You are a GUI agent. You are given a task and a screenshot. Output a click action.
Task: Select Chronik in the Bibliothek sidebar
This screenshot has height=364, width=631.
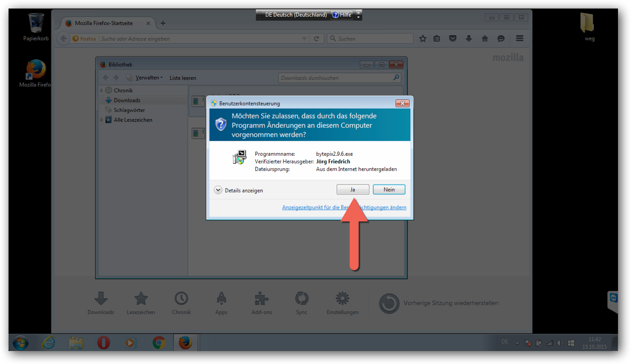(123, 90)
